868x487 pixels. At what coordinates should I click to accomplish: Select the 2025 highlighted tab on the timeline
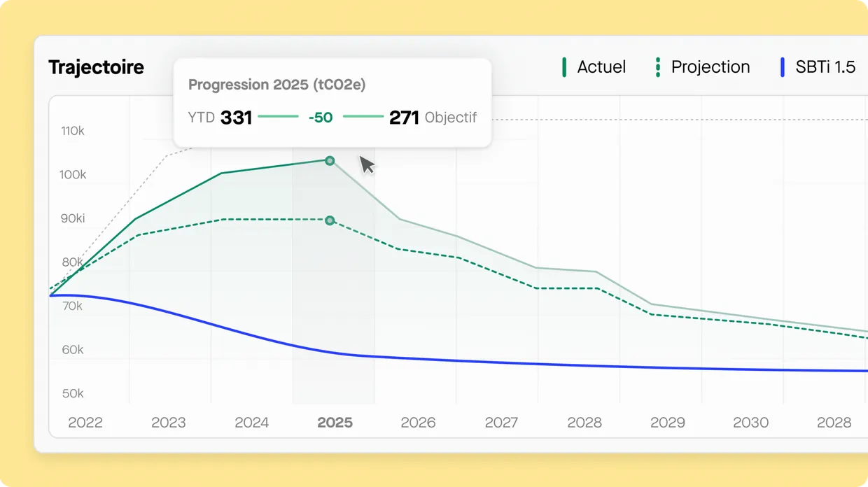(x=334, y=423)
